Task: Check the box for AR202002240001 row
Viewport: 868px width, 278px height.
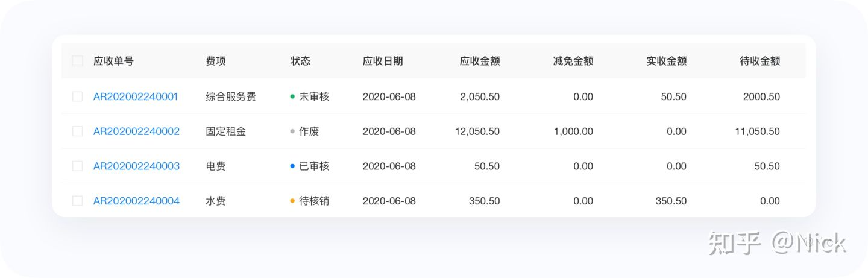Action: pyautogui.click(x=77, y=96)
